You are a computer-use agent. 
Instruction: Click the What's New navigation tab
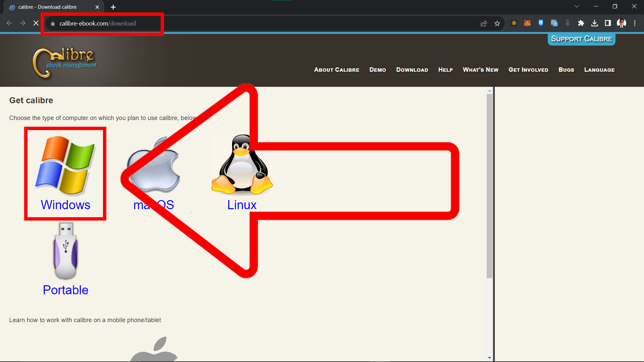pyautogui.click(x=480, y=70)
